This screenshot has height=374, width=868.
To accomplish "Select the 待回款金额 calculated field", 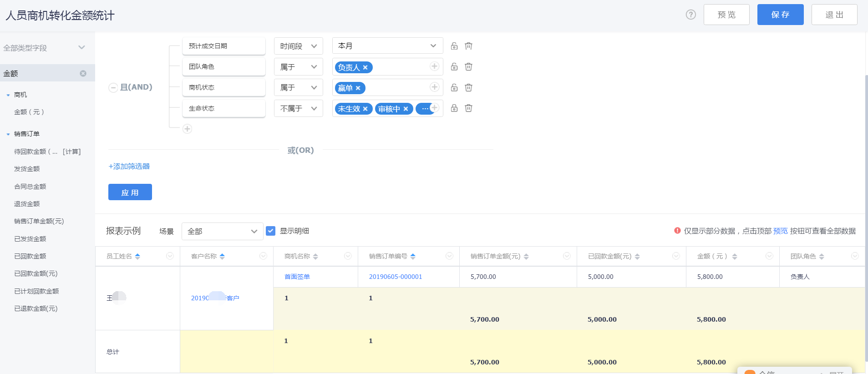I will click(x=47, y=152).
